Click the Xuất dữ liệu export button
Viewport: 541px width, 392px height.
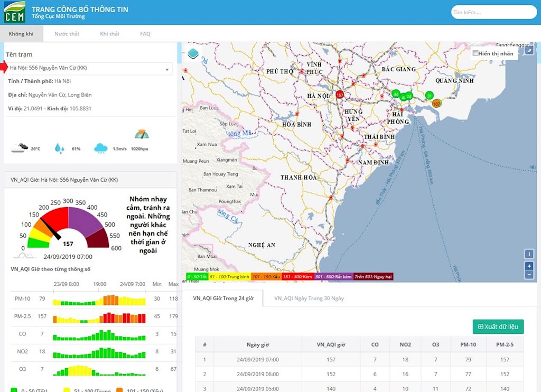pos(498,326)
